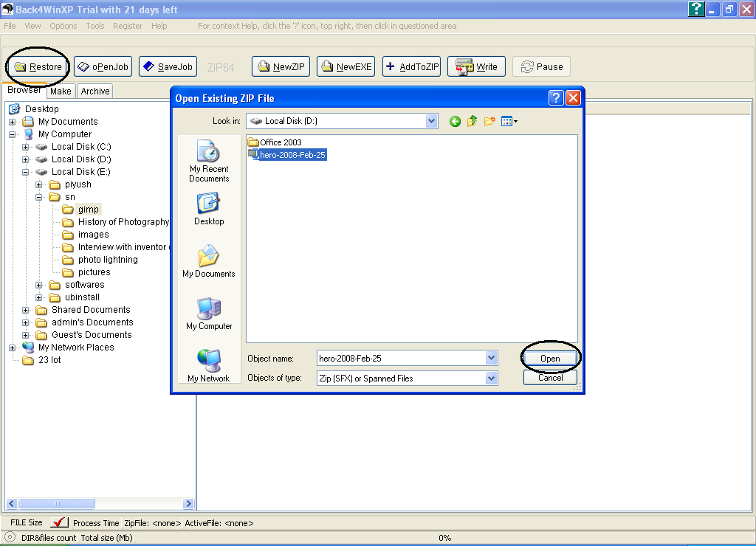Expand Local Disk (D:) in tree
This screenshot has width=756, height=546.
[x=26, y=159]
